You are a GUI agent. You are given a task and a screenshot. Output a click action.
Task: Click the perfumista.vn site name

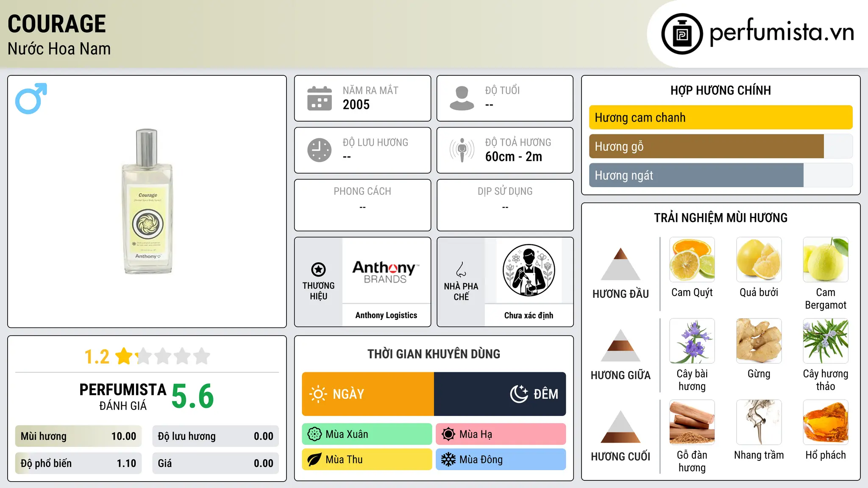click(x=782, y=33)
